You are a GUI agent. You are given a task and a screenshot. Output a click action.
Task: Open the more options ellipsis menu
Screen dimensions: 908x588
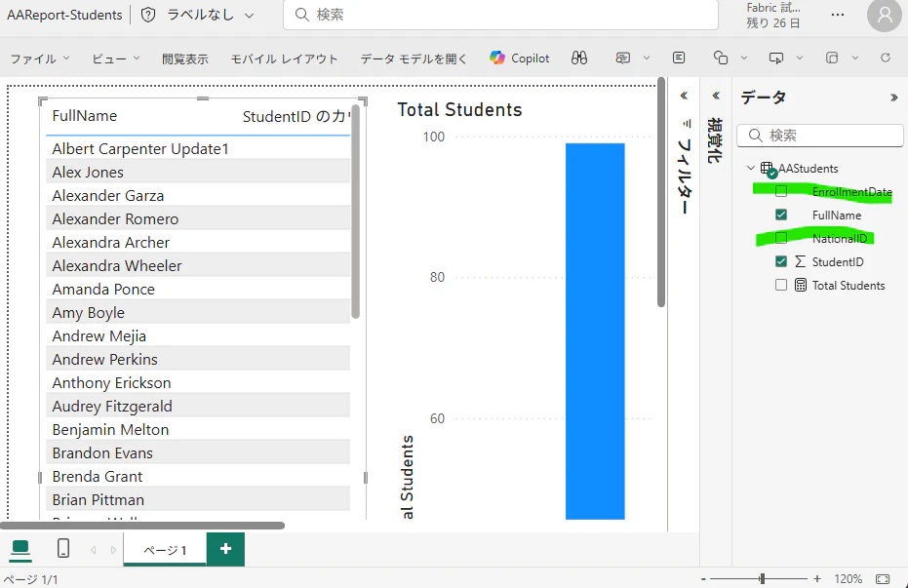click(838, 15)
